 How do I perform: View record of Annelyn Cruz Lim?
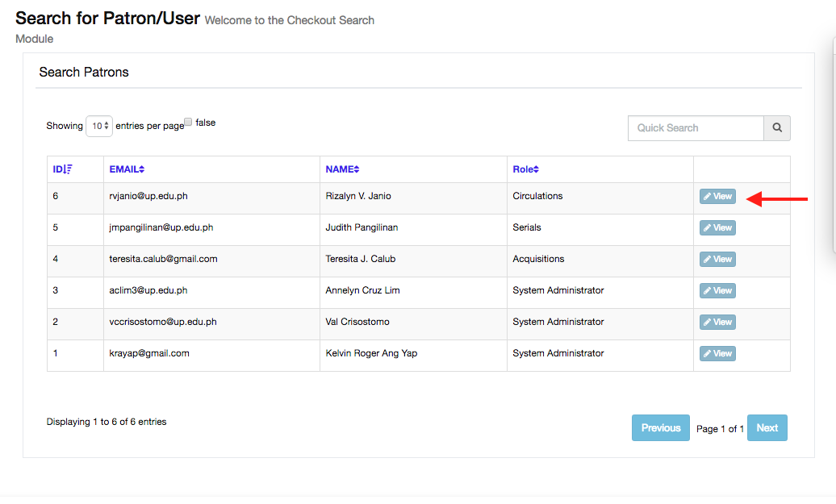(x=717, y=291)
